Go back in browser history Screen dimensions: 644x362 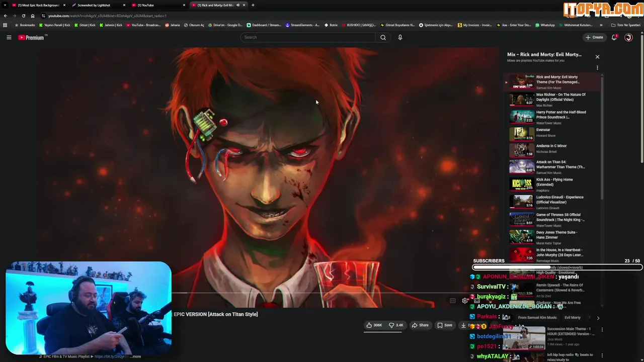point(6,16)
